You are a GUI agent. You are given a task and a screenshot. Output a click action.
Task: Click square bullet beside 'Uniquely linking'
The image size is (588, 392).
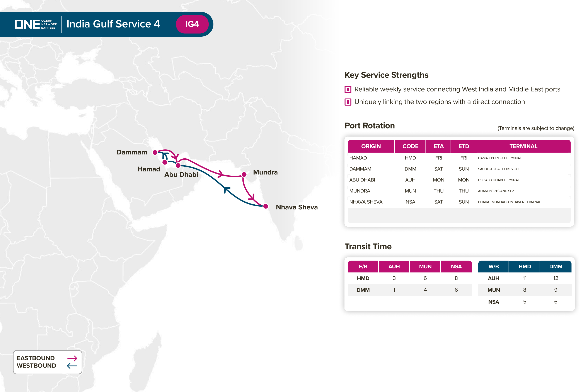click(x=348, y=102)
